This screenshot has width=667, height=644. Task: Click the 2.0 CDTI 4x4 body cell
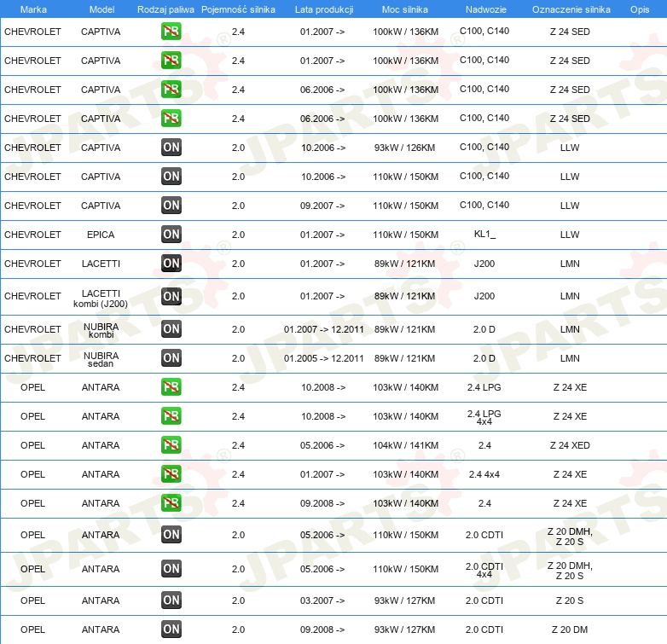click(484, 570)
